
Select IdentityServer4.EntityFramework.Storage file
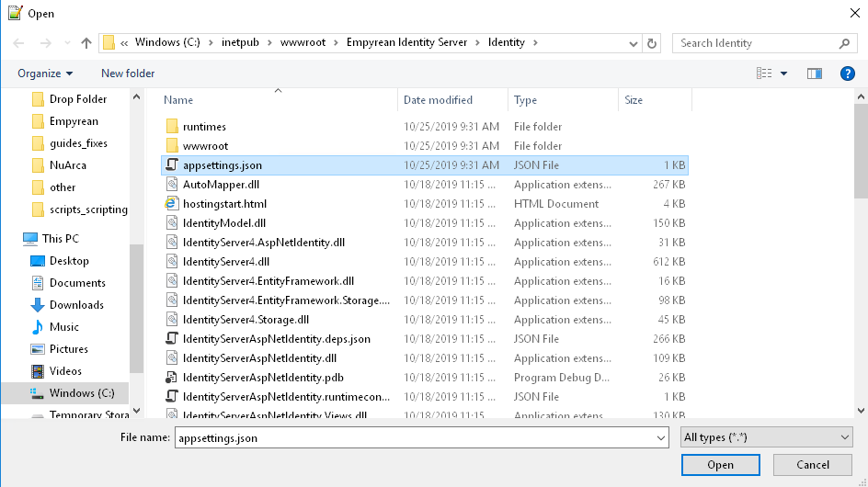(286, 300)
